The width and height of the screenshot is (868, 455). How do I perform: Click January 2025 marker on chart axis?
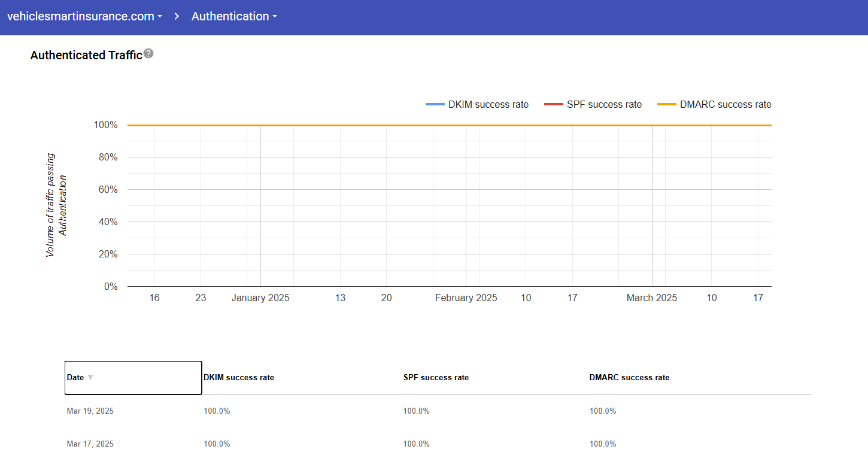coord(260,298)
